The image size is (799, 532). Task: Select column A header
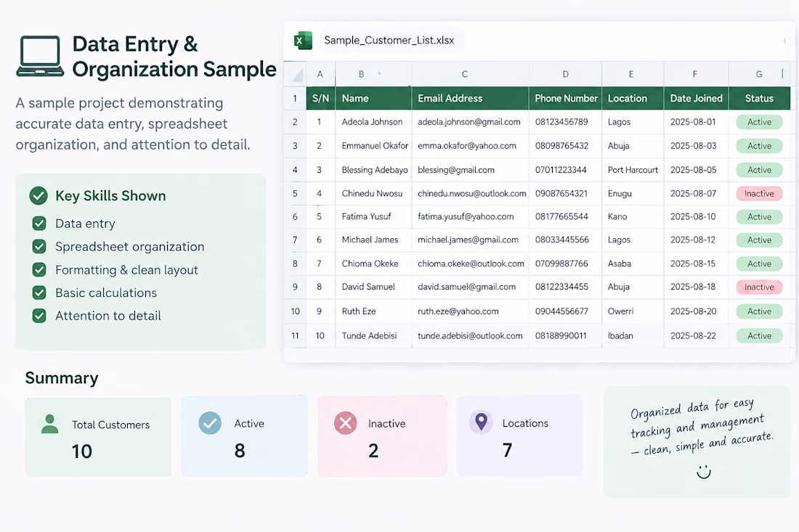[x=320, y=74]
